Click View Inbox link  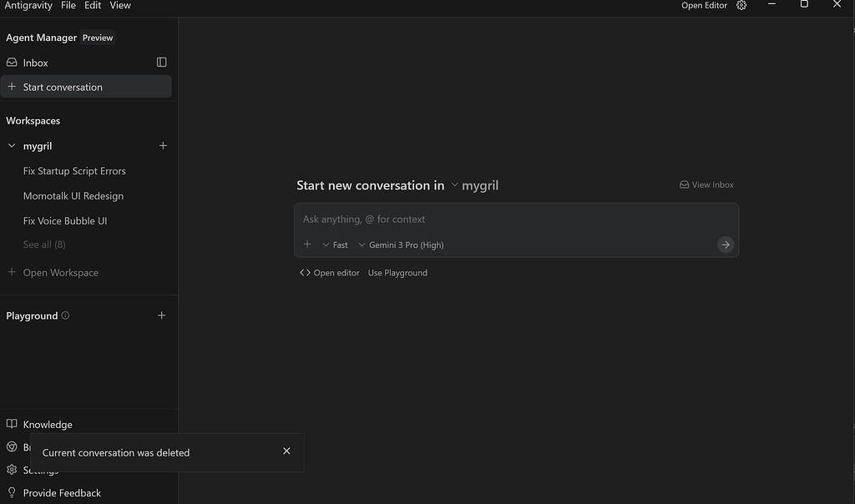tap(706, 184)
